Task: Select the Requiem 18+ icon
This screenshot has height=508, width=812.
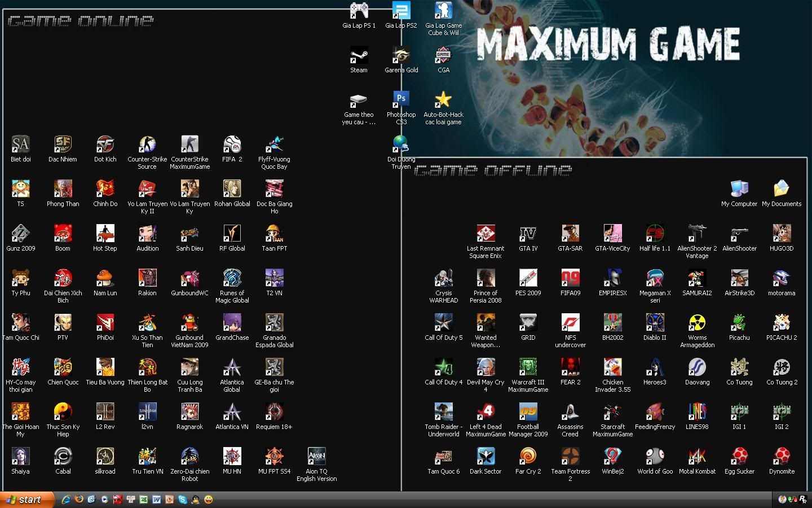Action: point(274,412)
